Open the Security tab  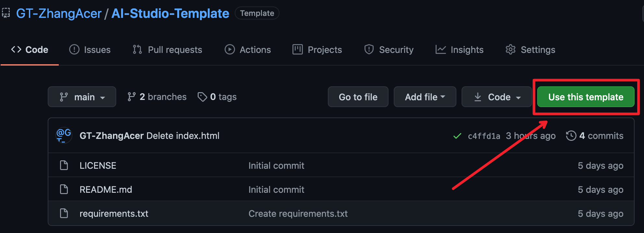(x=389, y=50)
